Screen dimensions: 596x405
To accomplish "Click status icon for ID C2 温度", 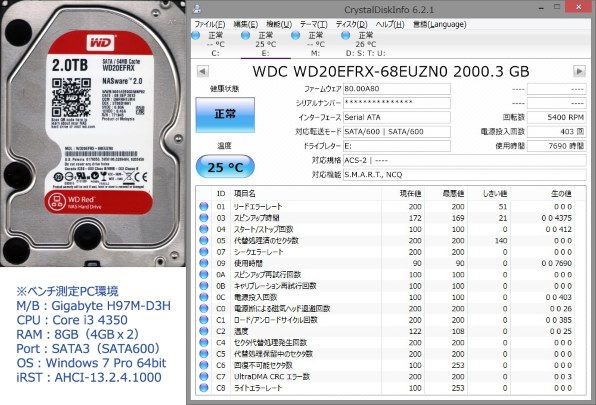I will click(x=204, y=331).
